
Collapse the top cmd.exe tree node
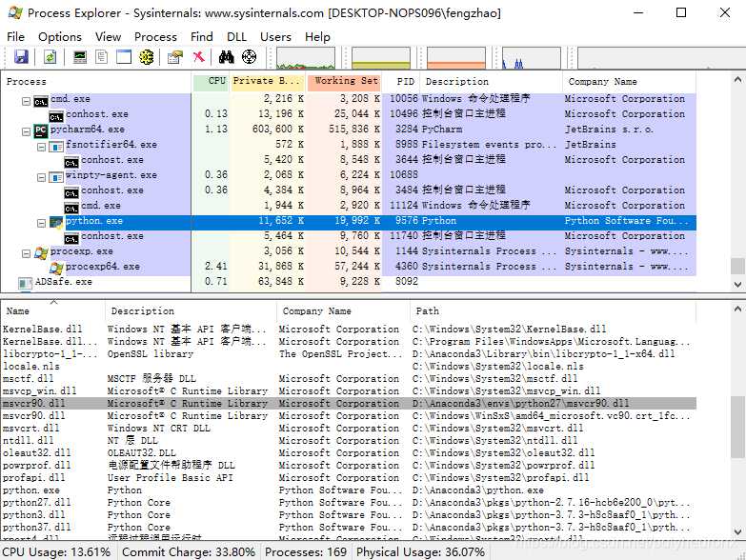point(26,101)
